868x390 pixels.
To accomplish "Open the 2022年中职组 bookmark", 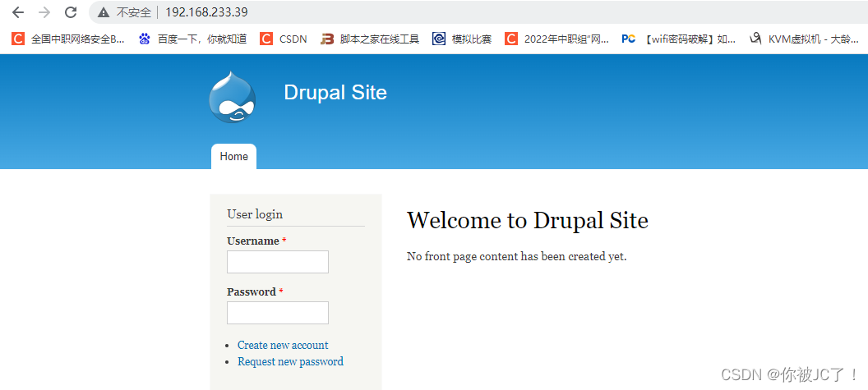I will [x=557, y=39].
